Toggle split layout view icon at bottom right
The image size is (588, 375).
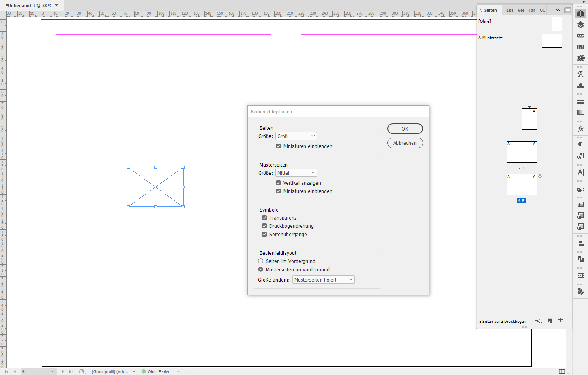[x=561, y=371]
